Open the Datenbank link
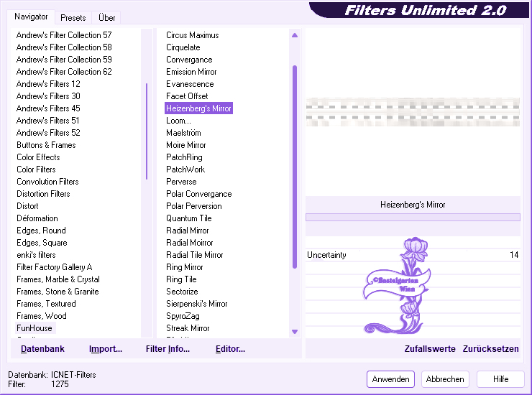This screenshot has width=532, height=395. pos(42,349)
